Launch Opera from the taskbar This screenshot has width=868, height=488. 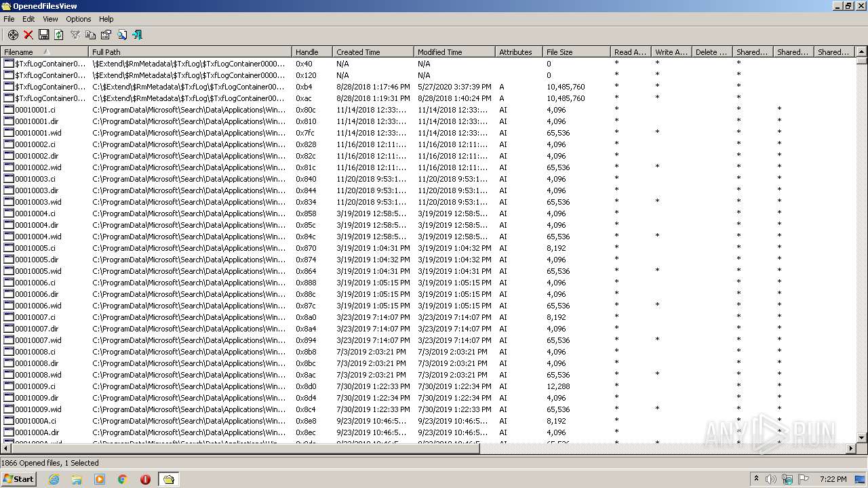click(x=145, y=479)
